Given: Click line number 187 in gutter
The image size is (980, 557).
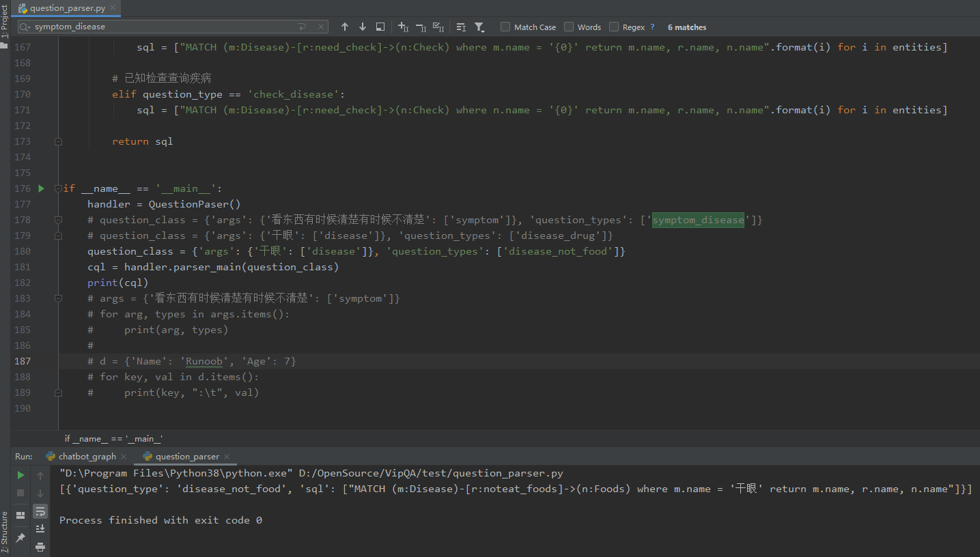Looking at the screenshot, I should pos(23,361).
